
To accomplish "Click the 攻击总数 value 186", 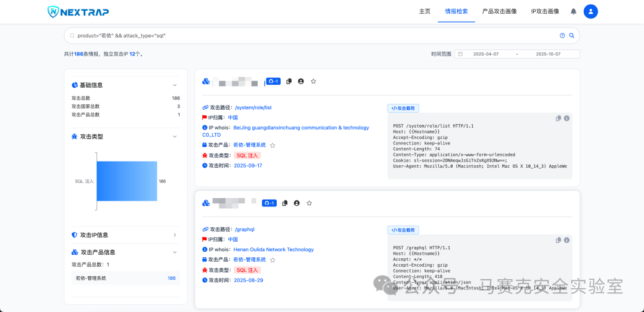I will tap(176, 98).
